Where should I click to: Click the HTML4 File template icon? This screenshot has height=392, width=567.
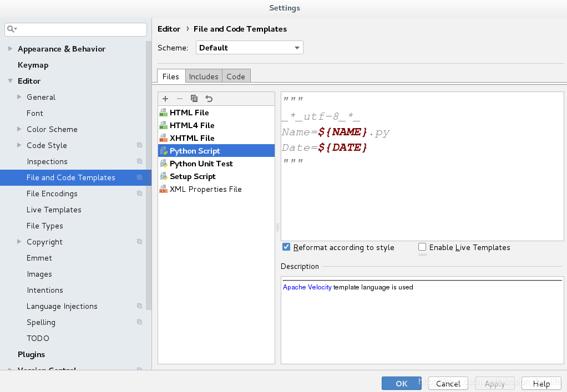pyautogui.click(x=164, y=125)
